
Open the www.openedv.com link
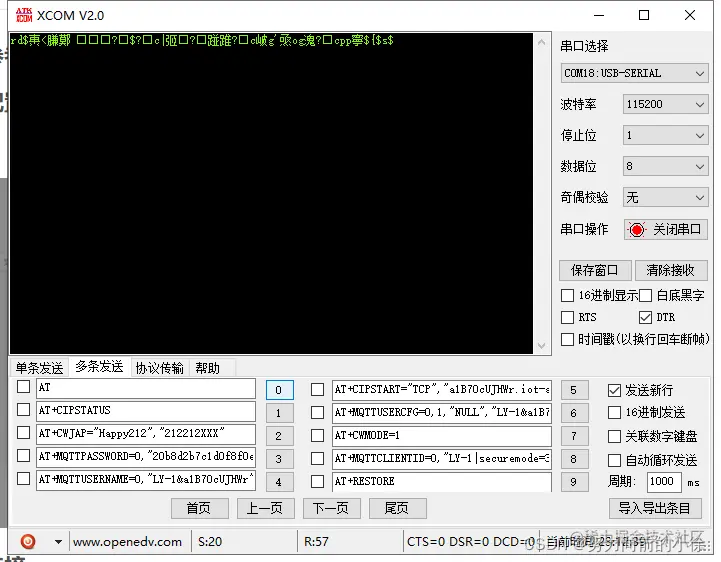[127, 542]
